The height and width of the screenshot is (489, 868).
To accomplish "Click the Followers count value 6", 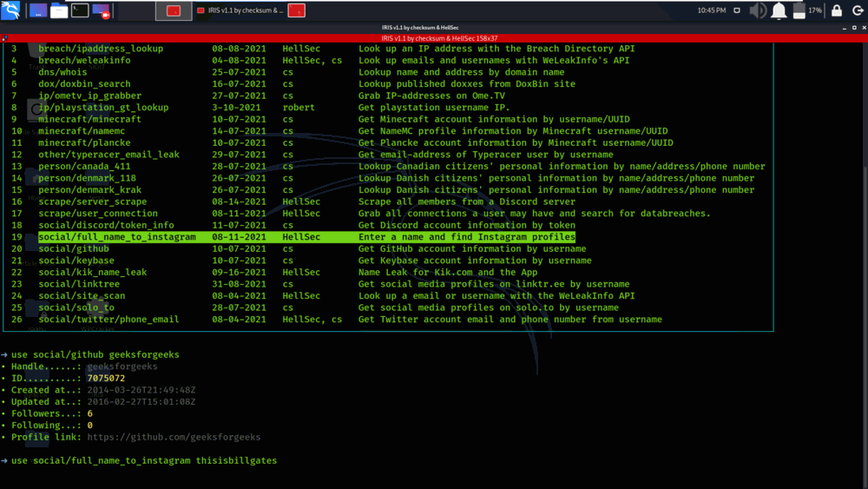I will pyautogui.click(x=89, y=413).
